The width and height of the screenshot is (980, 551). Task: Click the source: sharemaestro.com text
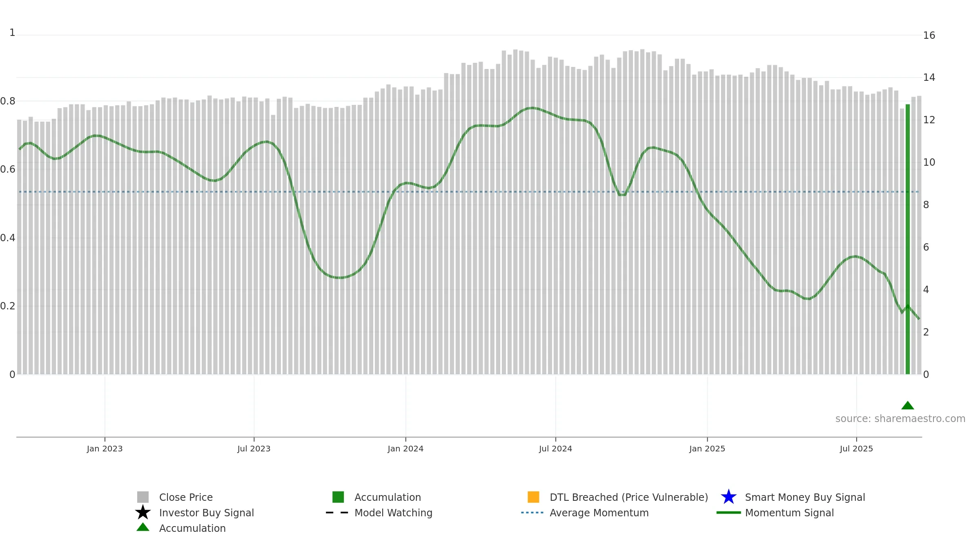pyautogui.click(x=900, y=419)
